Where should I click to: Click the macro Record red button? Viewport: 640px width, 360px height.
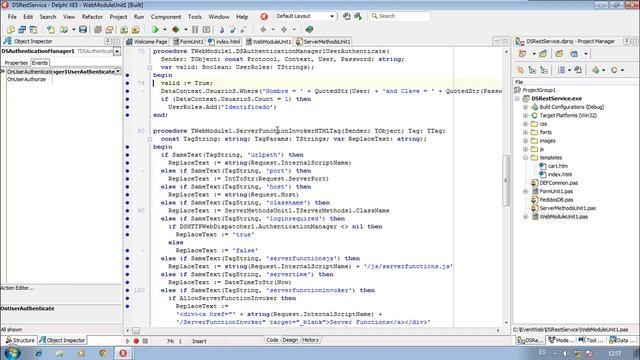click(x=136, y=341)
